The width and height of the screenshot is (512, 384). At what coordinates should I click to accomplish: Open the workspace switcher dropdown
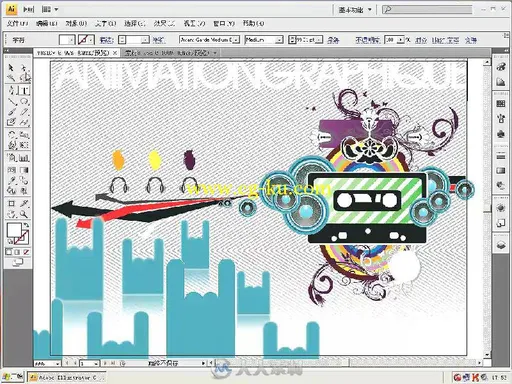point(355,10)
